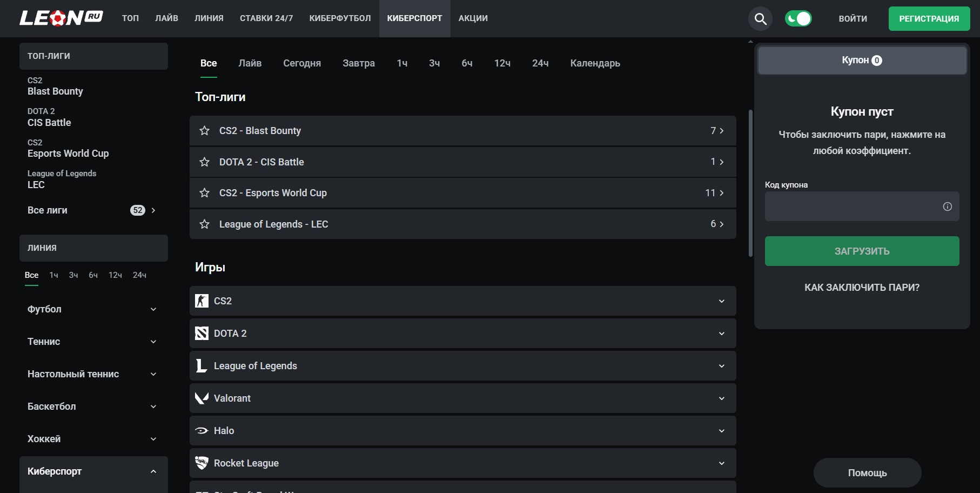Expand the Halo row chevron

722,431
